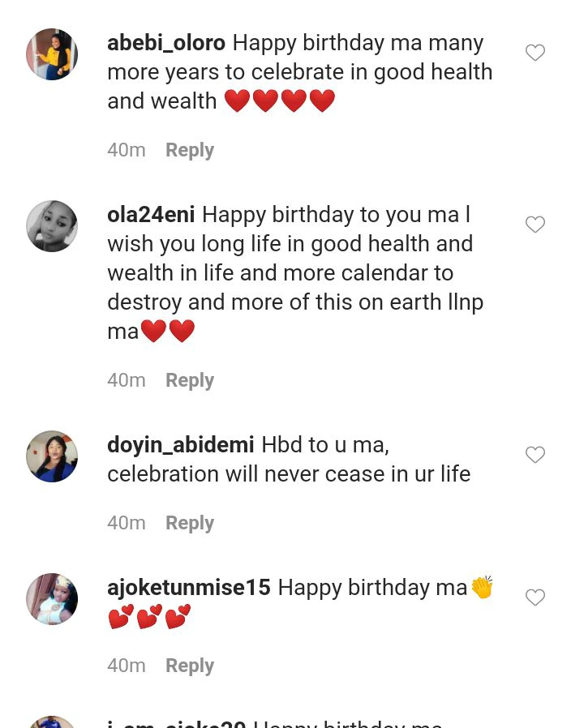Viewport: 584px width, 728px height.
Task: Open ola24eni's profile picture
Action: click(x=52, y=226)
